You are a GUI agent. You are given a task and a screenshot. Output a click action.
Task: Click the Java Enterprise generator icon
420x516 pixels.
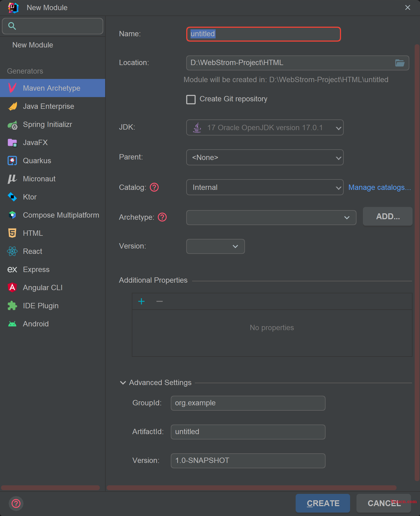click(x=13, y=106)
